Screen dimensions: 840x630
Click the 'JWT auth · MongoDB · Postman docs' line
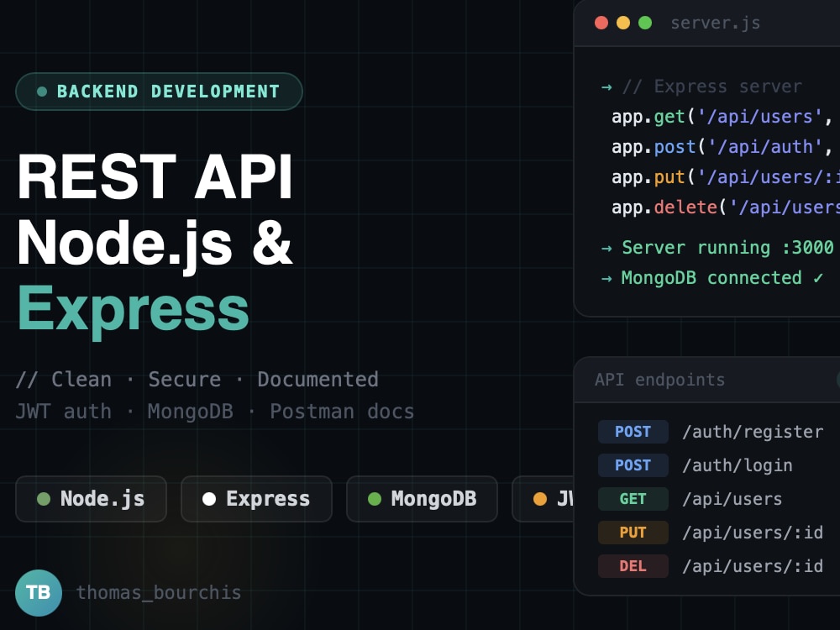pyautogui.click(x=215, y=412)
